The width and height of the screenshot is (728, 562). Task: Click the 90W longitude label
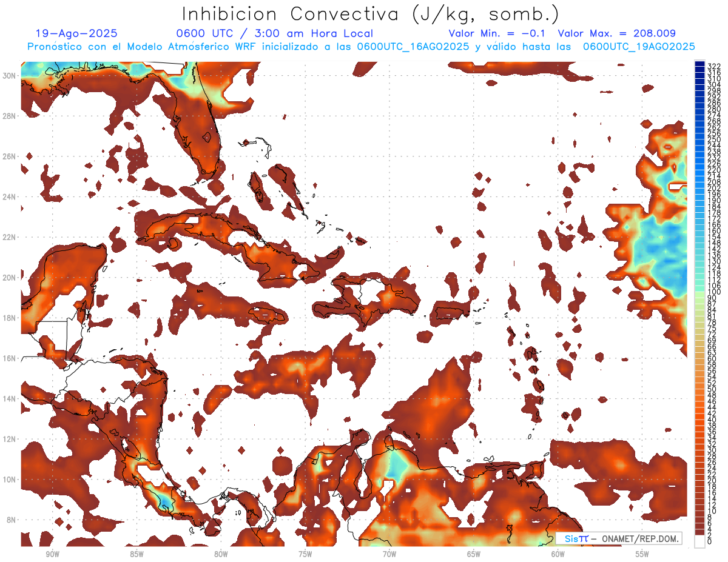point(52,555)
